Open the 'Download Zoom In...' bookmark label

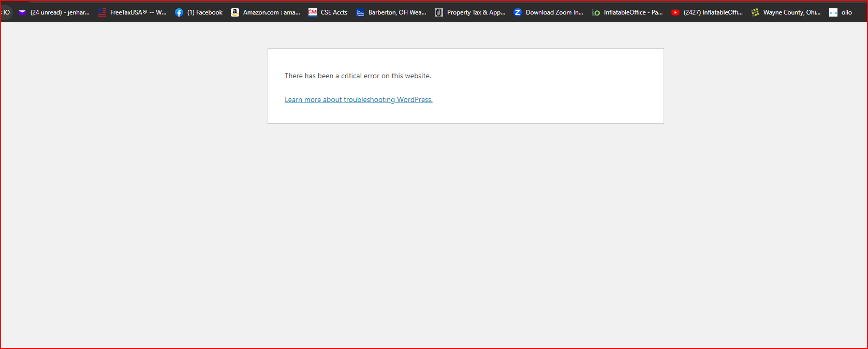click(554, 12)
